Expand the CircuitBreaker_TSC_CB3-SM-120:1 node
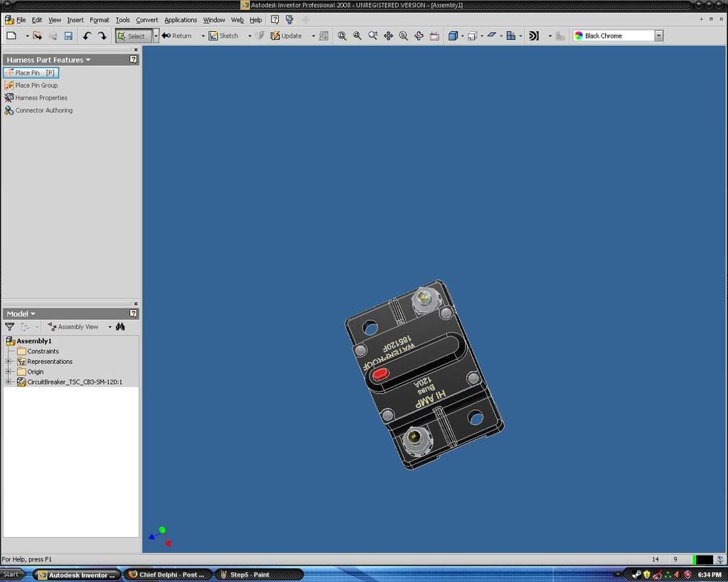This screenshot has width=728, height=582. [9, 382]
